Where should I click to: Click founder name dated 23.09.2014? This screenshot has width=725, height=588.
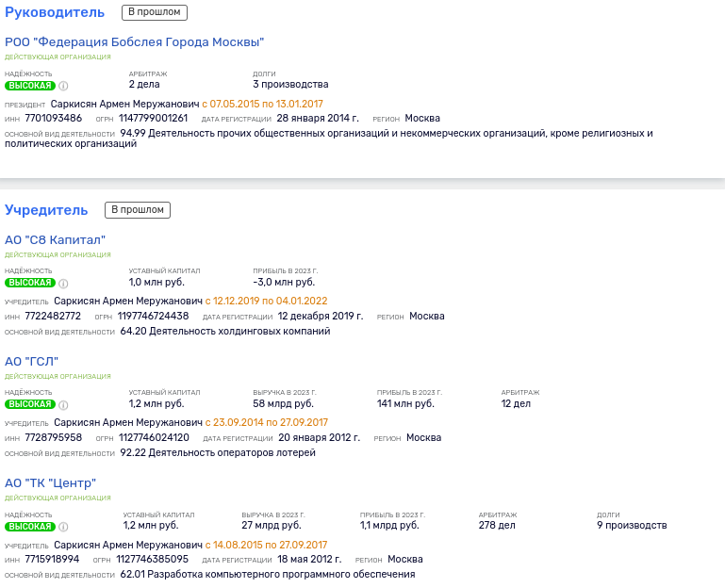[128, 422]
